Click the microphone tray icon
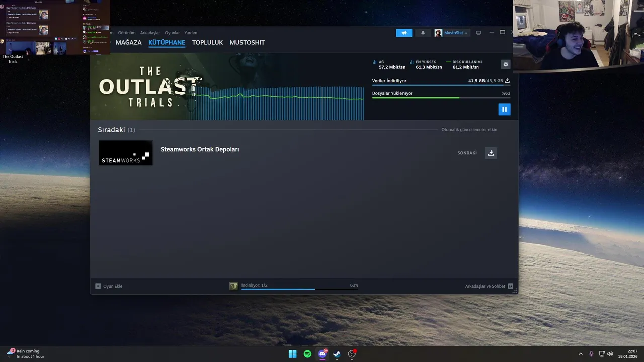This screenshot has width=644, height=362. coord(591,354)
